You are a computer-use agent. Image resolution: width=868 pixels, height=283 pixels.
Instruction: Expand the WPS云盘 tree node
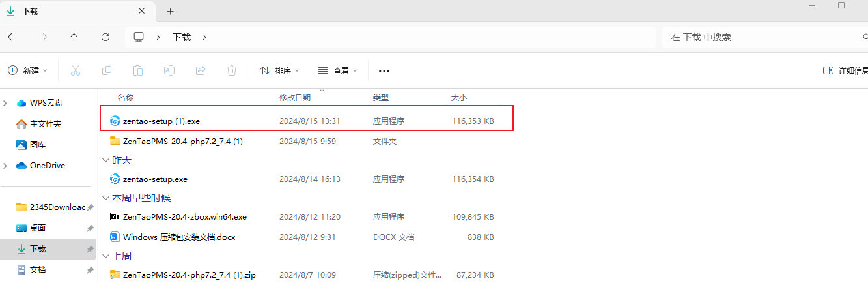click(x=6, y=103)
